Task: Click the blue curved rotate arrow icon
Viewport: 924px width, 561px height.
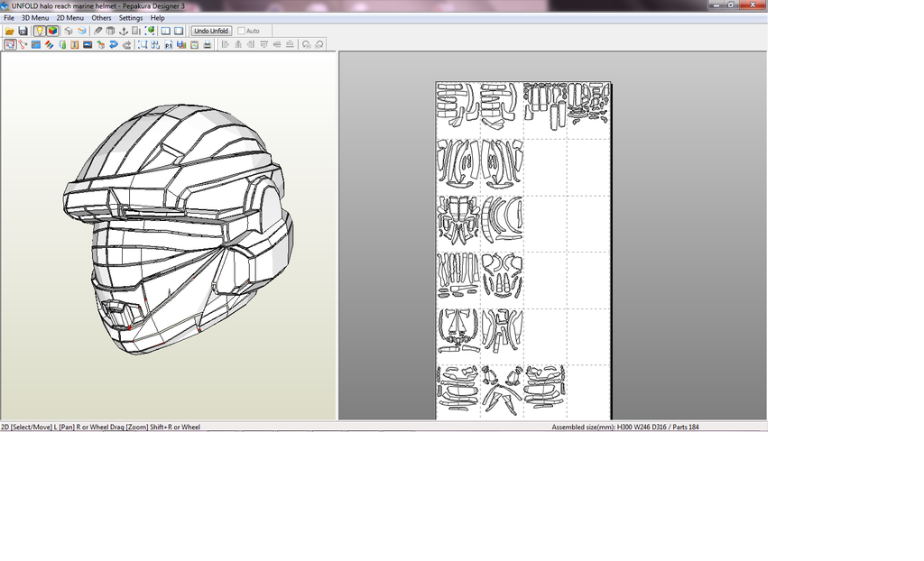Action: click(114, 44)
